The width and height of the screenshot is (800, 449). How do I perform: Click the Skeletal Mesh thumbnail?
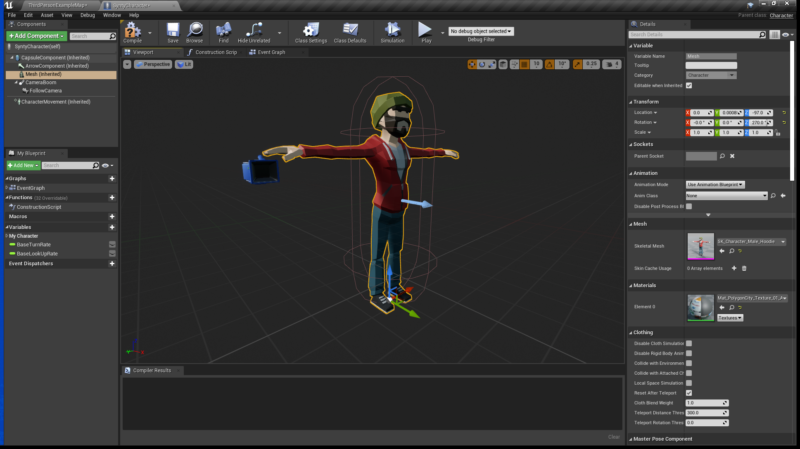(x=701, y=246)
